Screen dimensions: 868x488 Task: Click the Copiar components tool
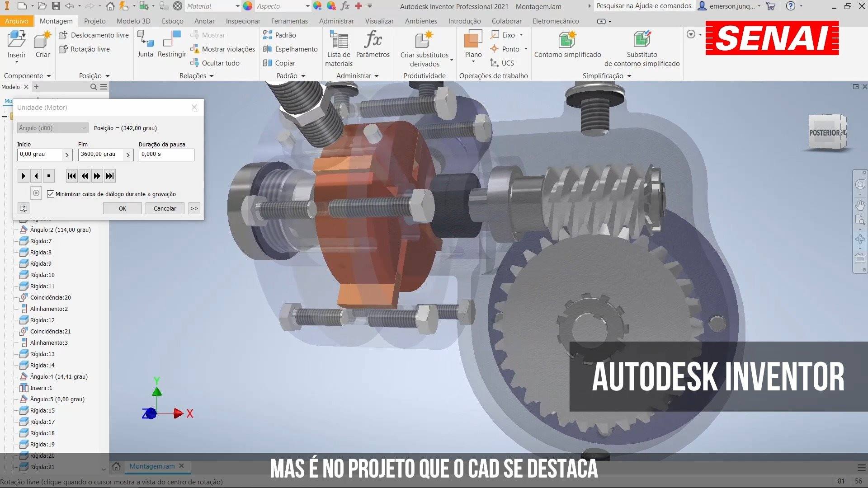coord(279,63)
